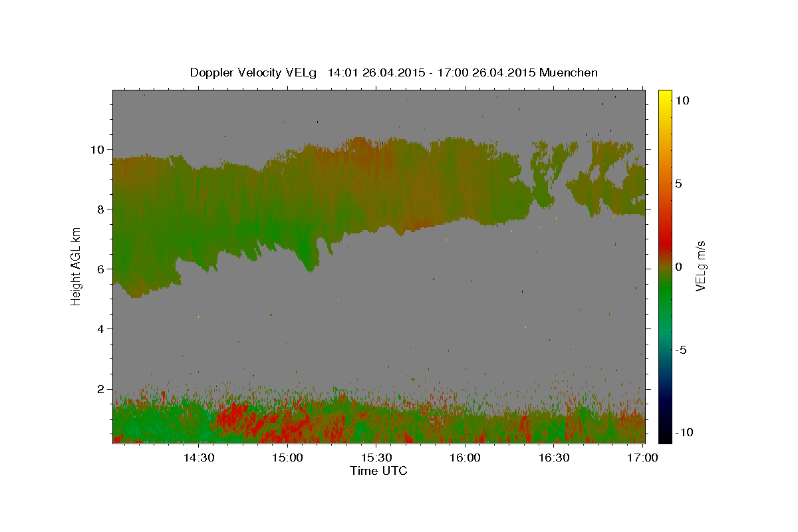The height and width of the screenshot is (532, 798).
Task: Click the plot title 'Doppler Velocity VELg'
Action: [x=255, y=72]
